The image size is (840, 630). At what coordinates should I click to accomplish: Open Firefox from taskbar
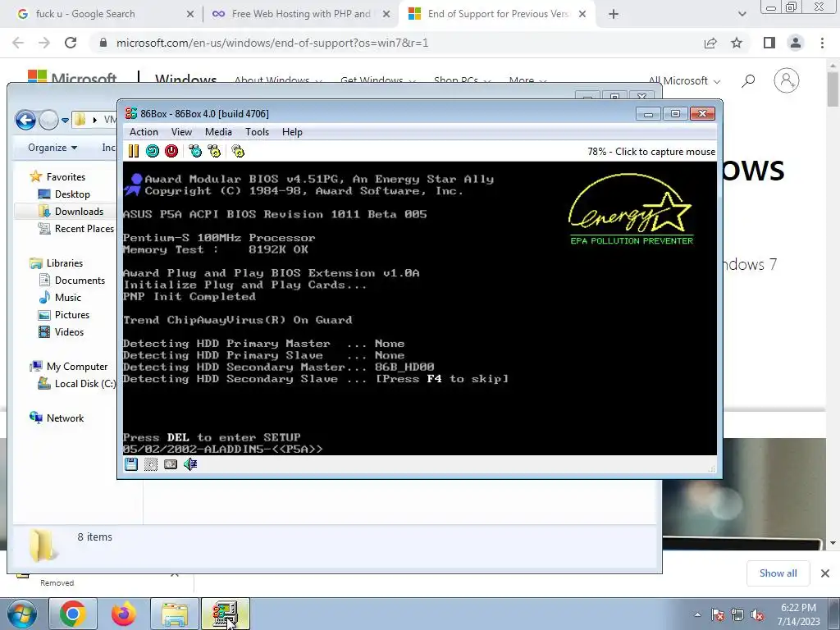pos(123,614)
